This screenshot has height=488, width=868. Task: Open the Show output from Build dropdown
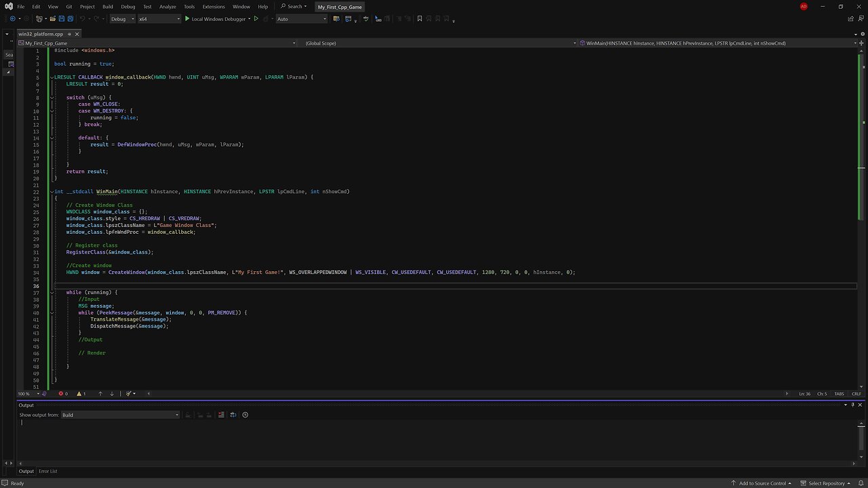(120, 415)
